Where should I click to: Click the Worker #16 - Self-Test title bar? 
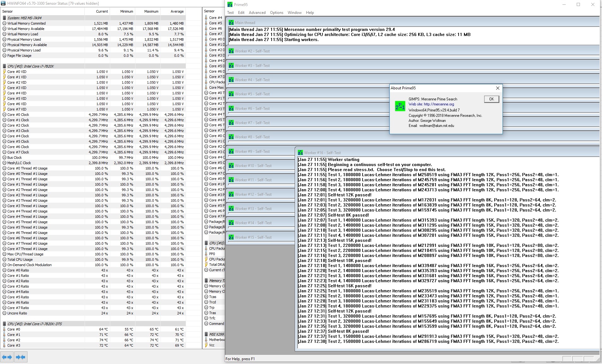point(448,152)
